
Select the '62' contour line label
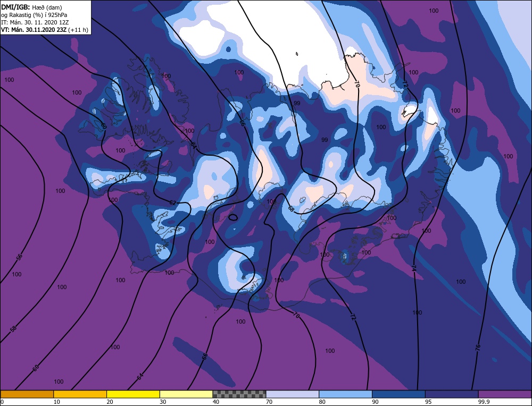coord(173,202)
